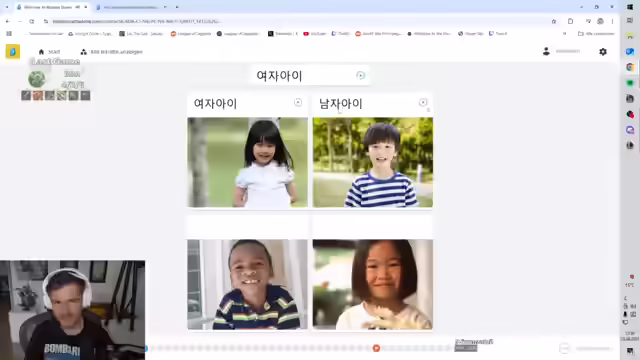
Task: Select the girl in white dress photo
Action: click(x=247, y=162)
